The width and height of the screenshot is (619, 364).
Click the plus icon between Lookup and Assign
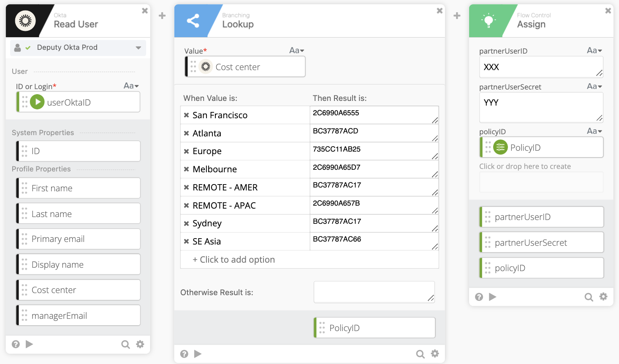[x=457, y=16]
